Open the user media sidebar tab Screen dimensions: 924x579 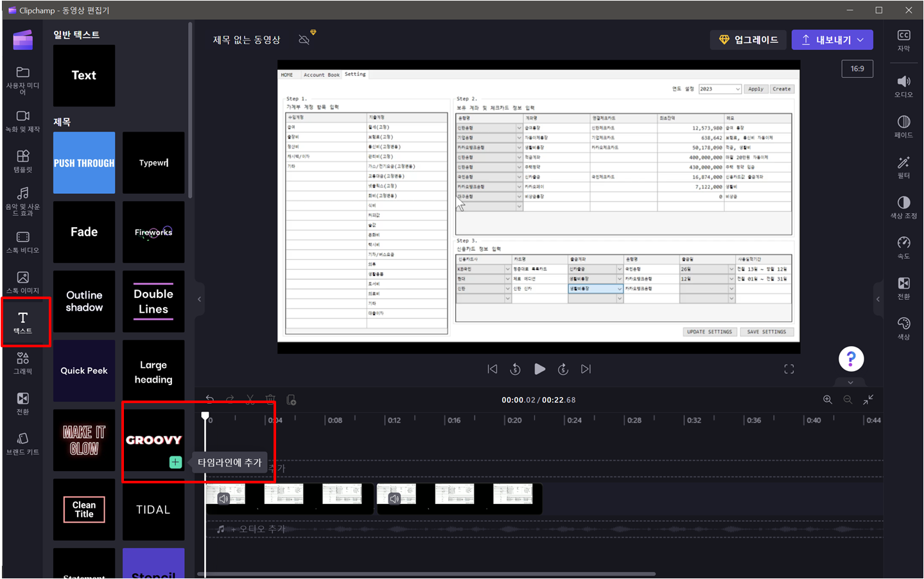(x=22, y=80)
